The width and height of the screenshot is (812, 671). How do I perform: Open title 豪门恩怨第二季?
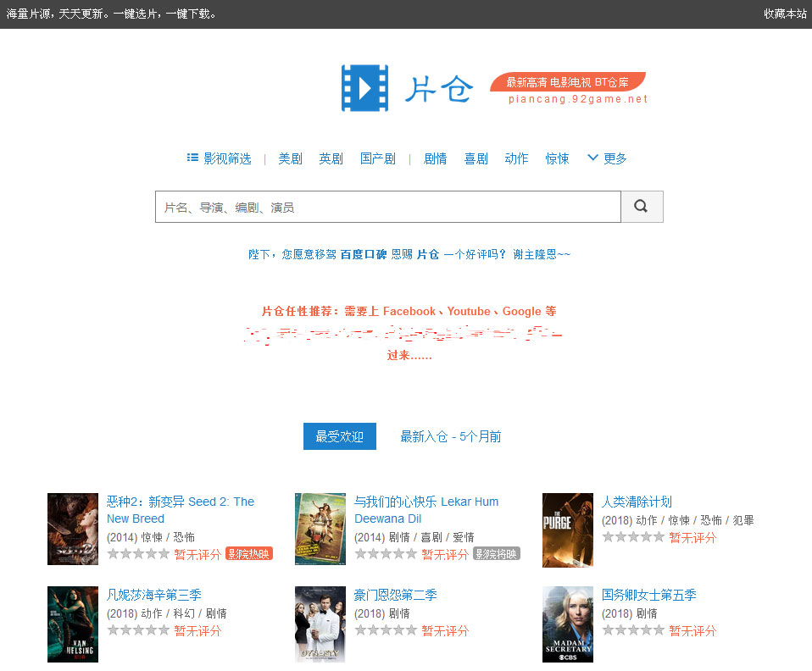point(395,595)
